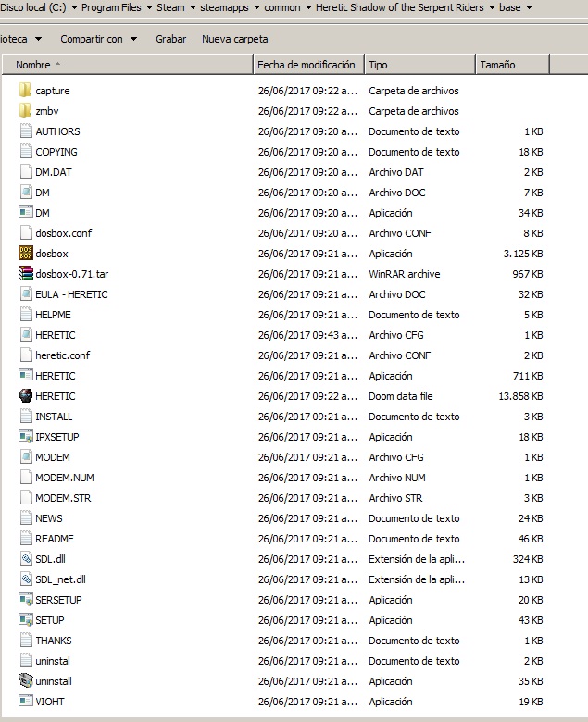This screenshot has height=722, width=588.
Task: Click the SETUP application icon
Action: click(26, 620)
